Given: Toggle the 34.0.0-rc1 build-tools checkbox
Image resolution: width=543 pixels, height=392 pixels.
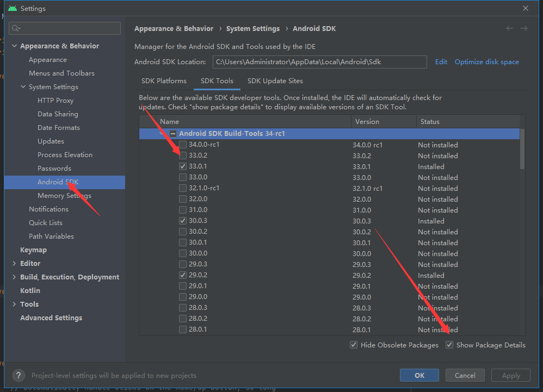Looking at the screenshot, I should [x=183, y=145].
